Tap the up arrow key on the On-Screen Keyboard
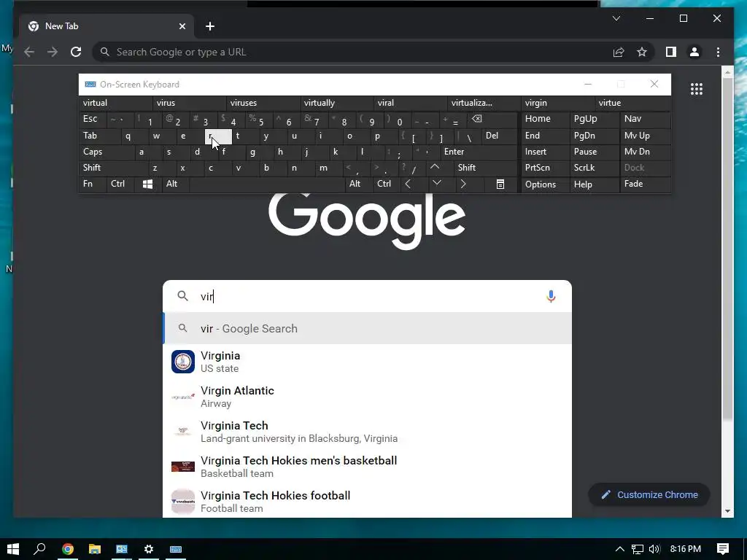The image size is (747, 560). coord(435,168)
